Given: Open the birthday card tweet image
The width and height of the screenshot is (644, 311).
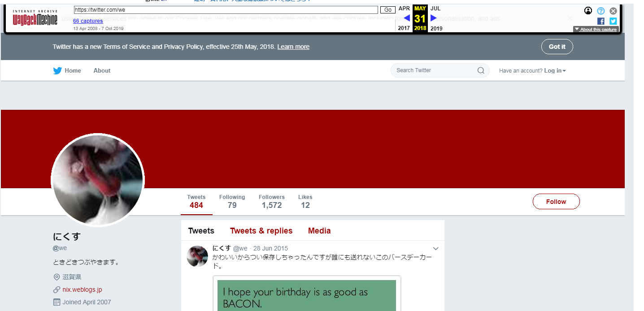Looking at the screenshot, I should [307, 294].
